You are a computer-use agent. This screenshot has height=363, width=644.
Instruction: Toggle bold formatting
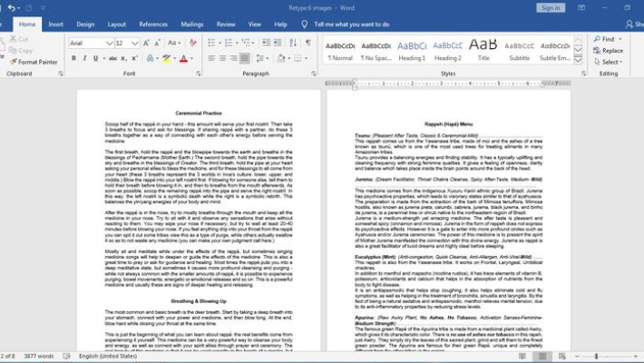pos(73,58)
